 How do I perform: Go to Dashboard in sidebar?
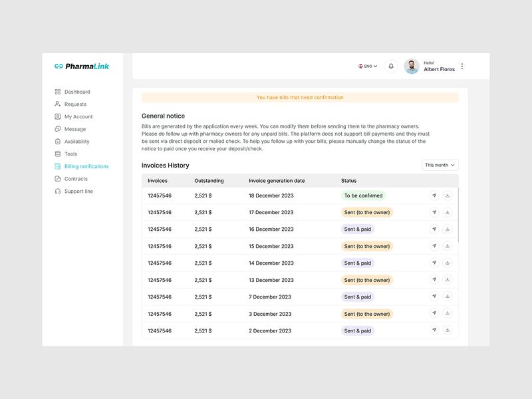click(72, 92)
